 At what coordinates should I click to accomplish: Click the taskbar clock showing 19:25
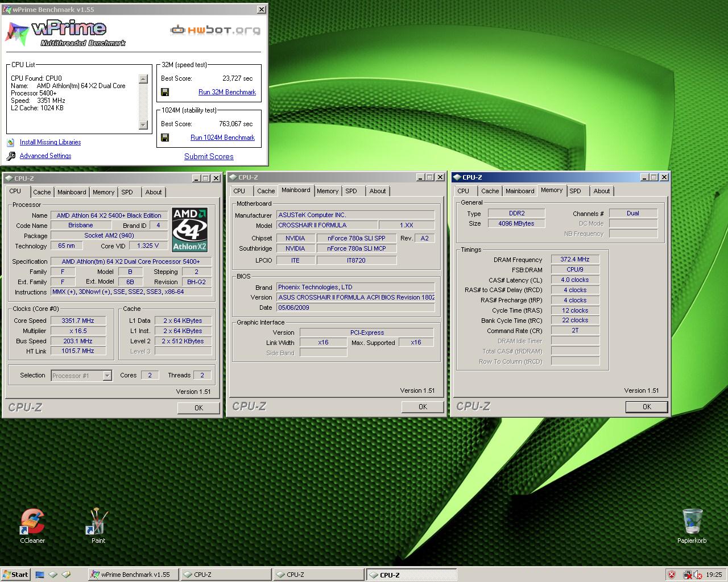714,575
